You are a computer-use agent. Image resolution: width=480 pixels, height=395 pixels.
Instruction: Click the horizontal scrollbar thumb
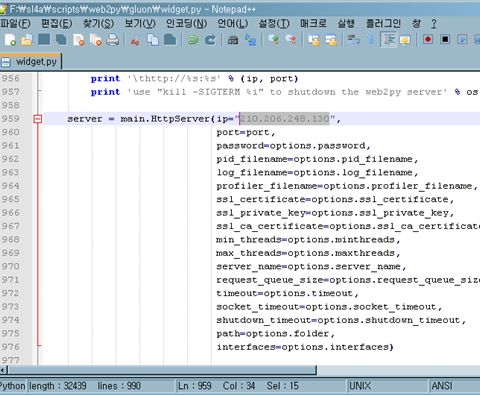162,370
